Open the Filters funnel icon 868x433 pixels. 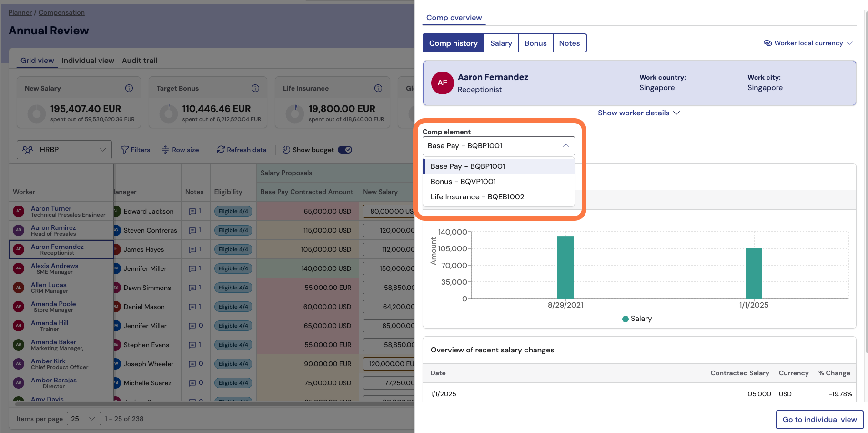click(125, 150)
